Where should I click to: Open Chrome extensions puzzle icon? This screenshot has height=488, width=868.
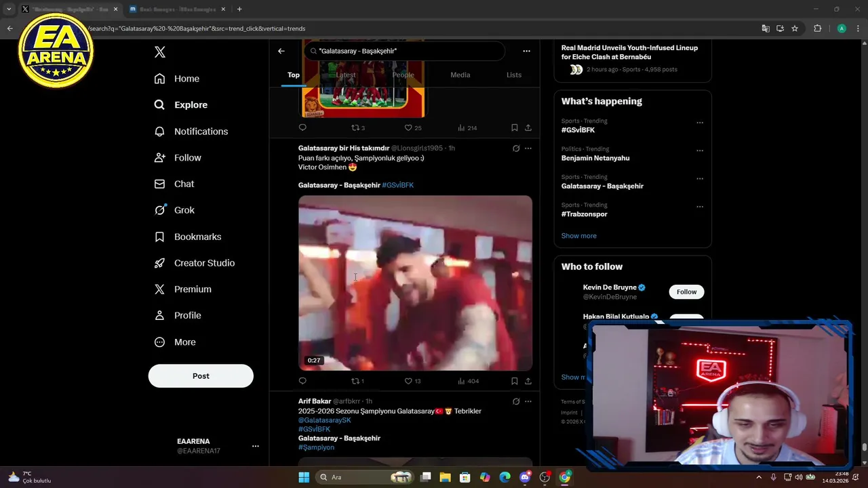817,28
